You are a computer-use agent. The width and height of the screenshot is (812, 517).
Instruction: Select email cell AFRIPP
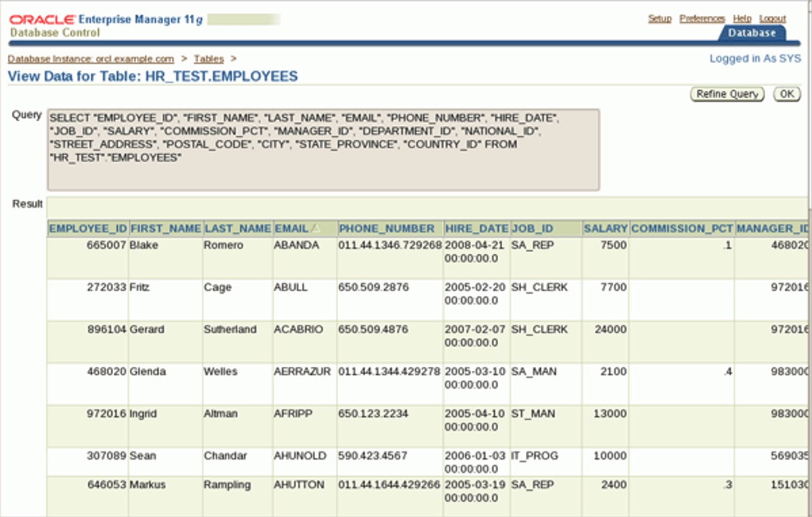click(293, 414)
